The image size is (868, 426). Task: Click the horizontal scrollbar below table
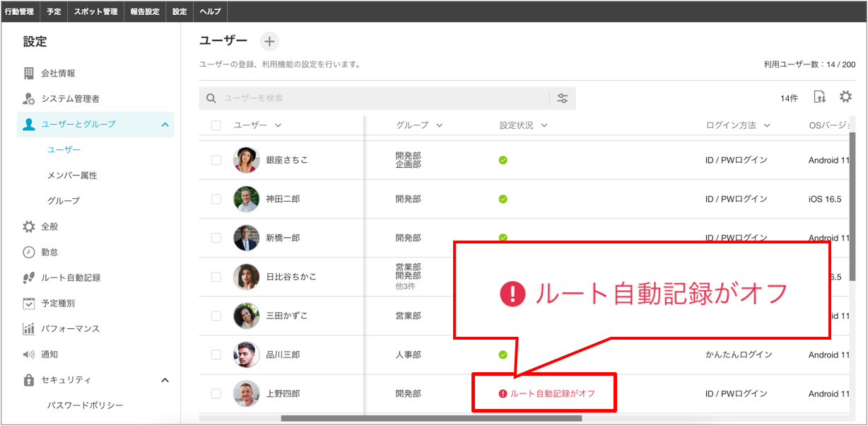431,418
